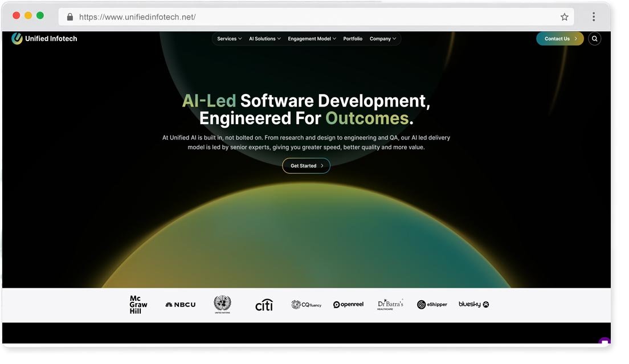This screenshot has height=364, width=629.
Task: Click the bluesky client logo
Action: click(474, 304)
